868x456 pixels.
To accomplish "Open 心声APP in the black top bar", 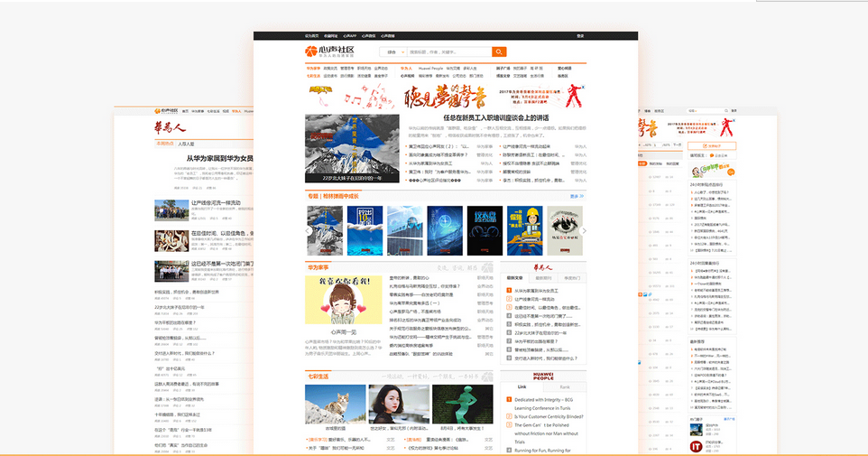I will (350, 36).
